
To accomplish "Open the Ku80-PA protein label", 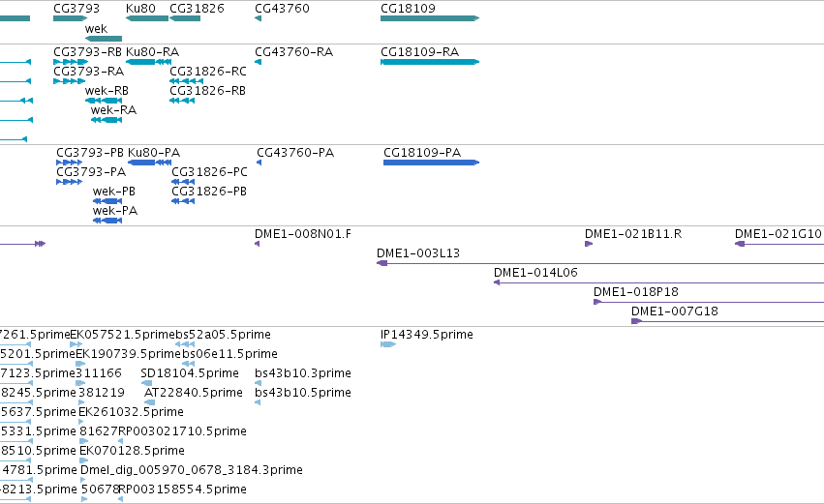I will (x=154, y=153).
